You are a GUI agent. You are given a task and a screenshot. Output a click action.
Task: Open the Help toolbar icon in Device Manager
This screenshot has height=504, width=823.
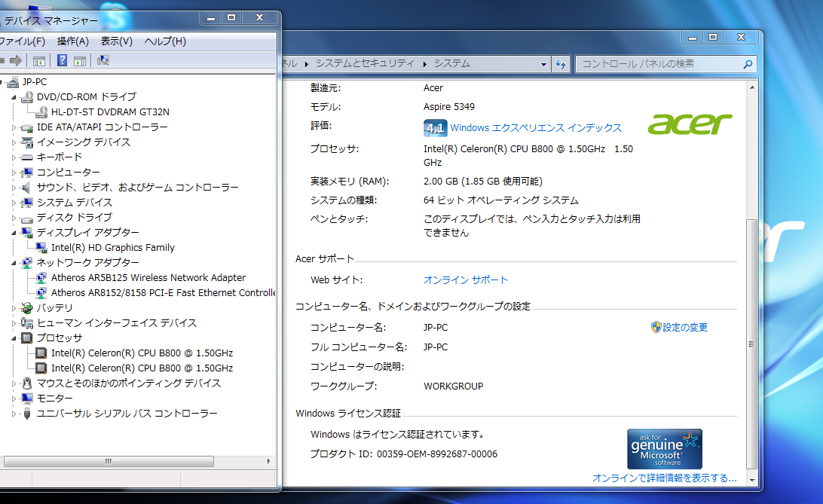[62, 61]
